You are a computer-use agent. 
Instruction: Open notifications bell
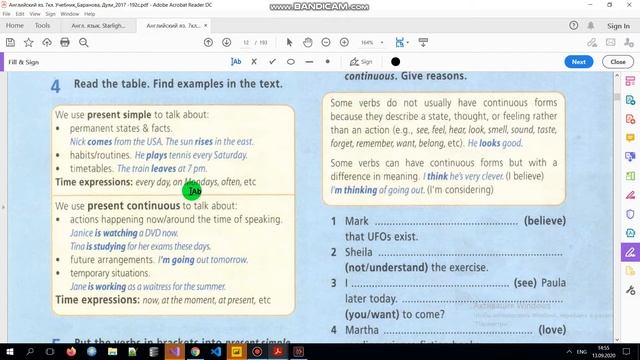591,25
